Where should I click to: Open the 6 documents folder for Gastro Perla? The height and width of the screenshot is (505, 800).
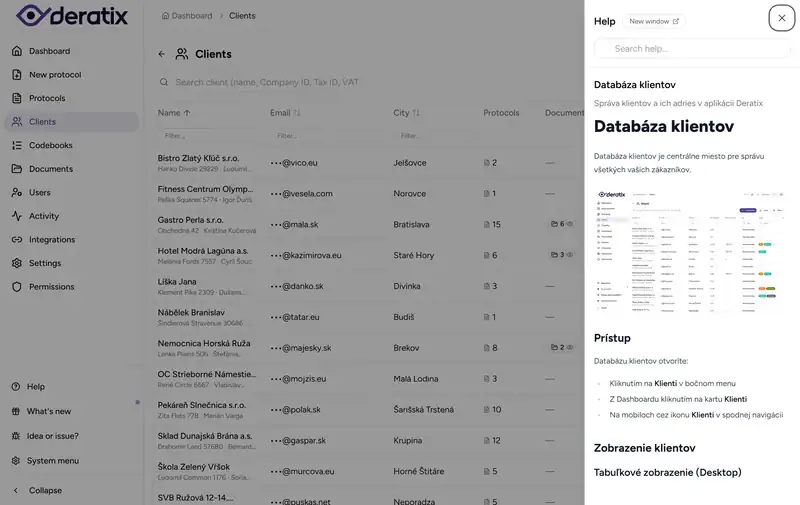[561, 224]
